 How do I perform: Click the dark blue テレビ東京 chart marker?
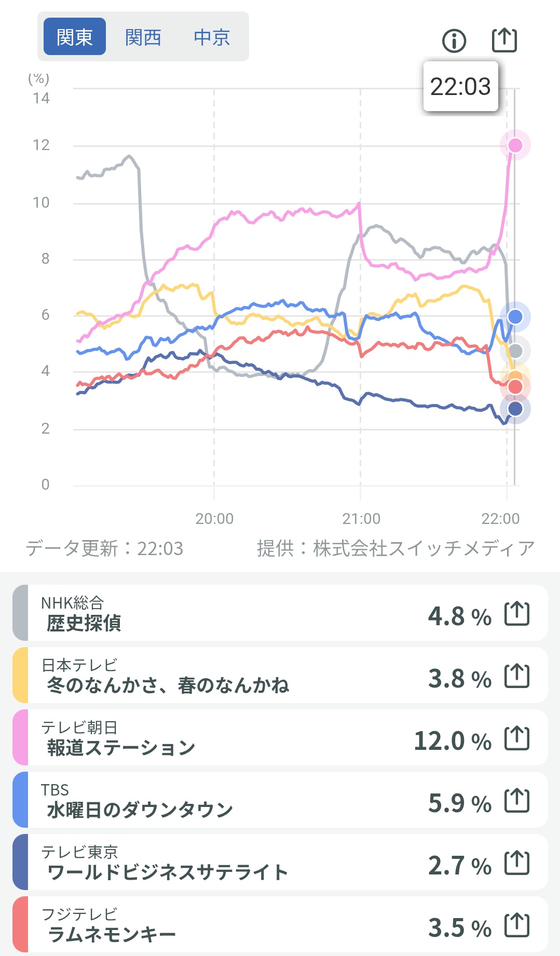pos(515,409)
